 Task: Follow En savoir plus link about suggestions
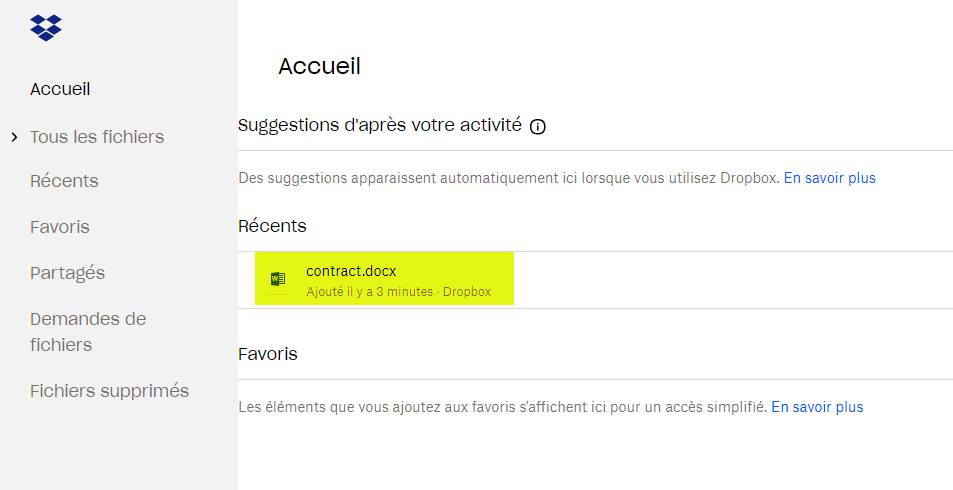[830, 178]
